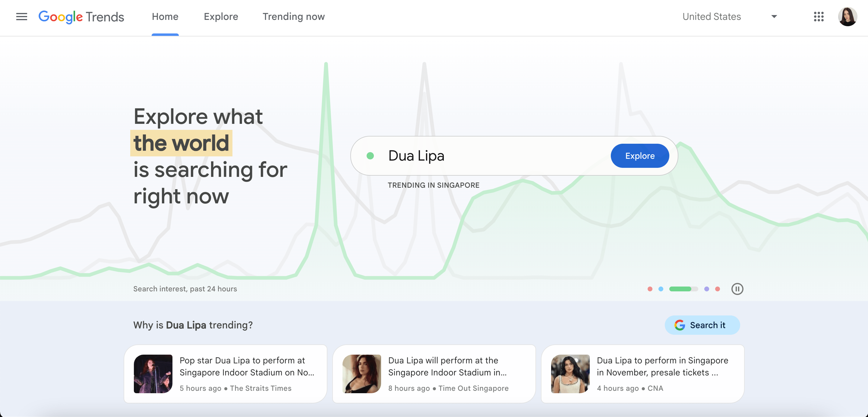Open the CNA presale tickets article
868x417 pixels.
[642, 374]
